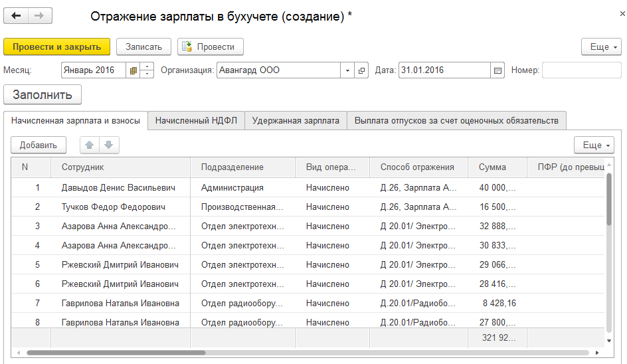Open the calendar icon for the Дата field

tap(498, 70)
